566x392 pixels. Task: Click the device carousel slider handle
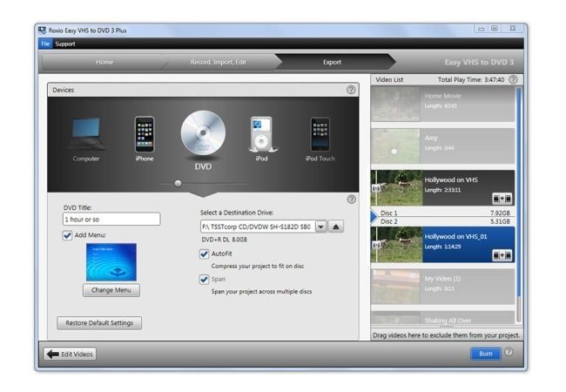178,183
